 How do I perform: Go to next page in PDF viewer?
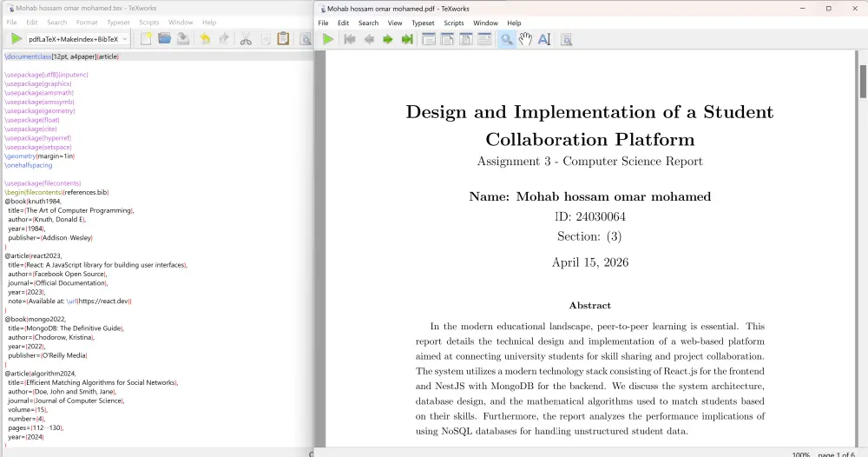pos(387,39)
